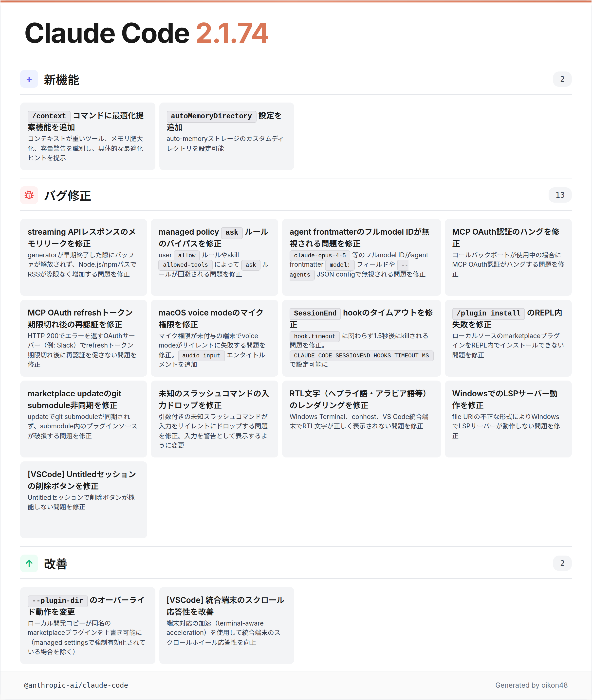This screenshot has height=700, width=592.
Task: Click the "audio-input" code chip
Action: click(201, 355)
